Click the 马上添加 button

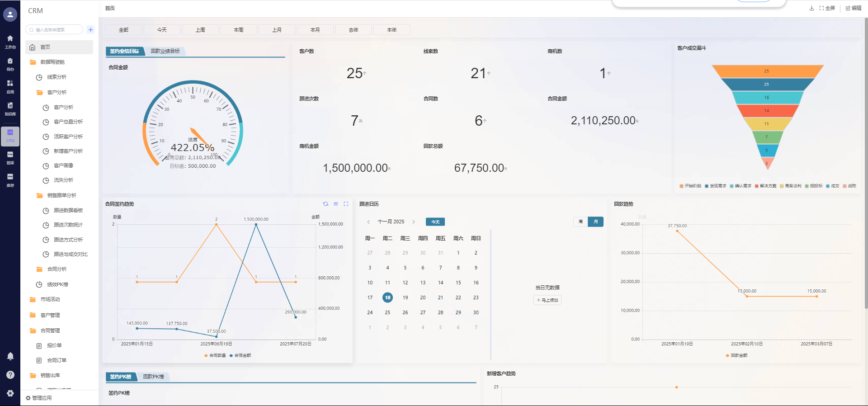pos(547,300)
